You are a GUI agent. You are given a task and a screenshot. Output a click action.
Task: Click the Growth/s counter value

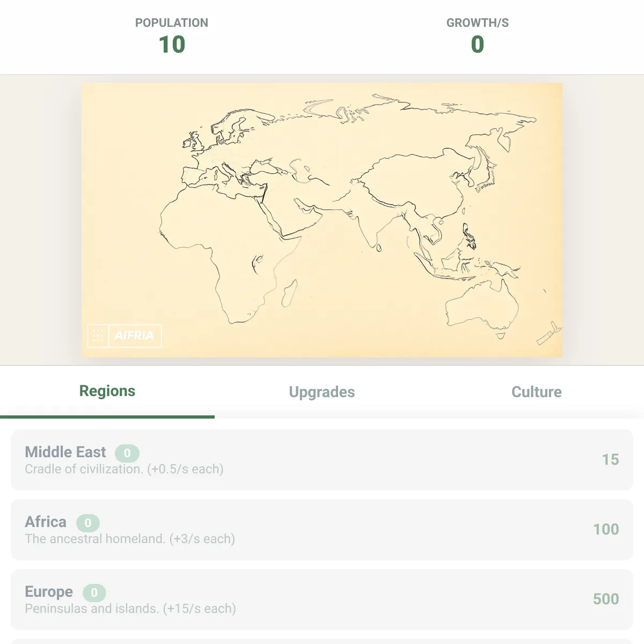pyautogui.click(x=478, y=45)
